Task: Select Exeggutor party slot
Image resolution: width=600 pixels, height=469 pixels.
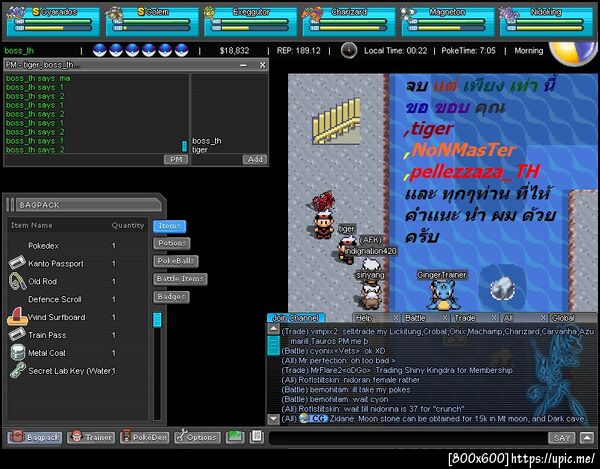Action: pyautogui.click(x=251, y=21)
